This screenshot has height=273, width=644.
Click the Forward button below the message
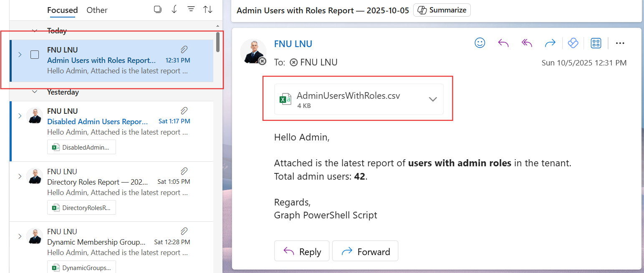click(365, 251)
